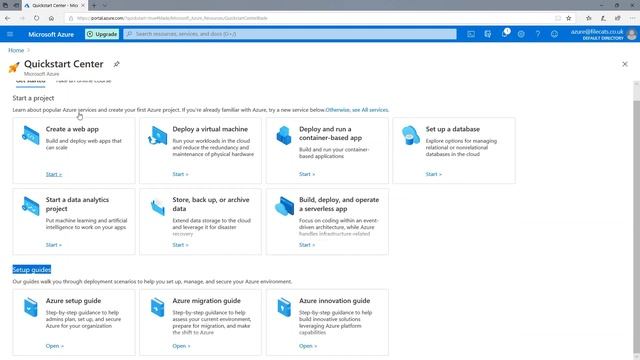Click the highlighted Setup guides heading

click(x=32, y=269)
